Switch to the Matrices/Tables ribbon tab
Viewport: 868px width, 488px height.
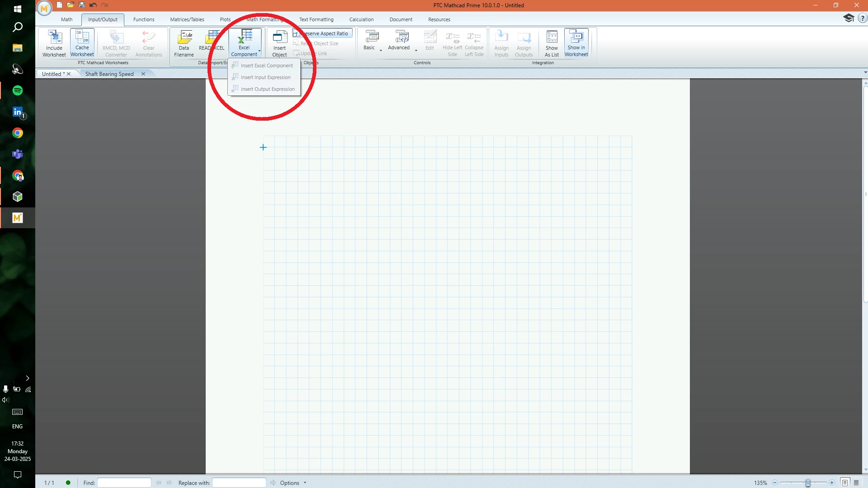click(187, 19)
